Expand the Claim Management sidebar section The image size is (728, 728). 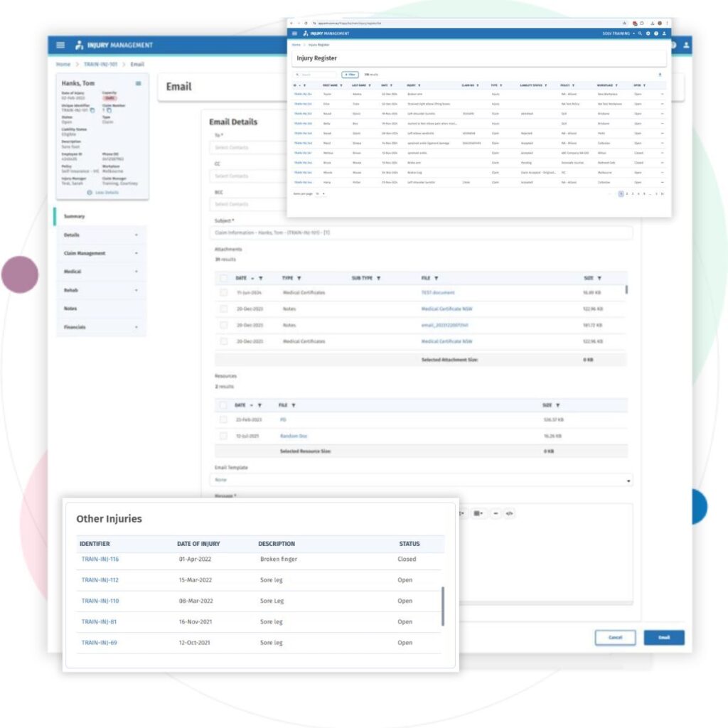(100, 252)
